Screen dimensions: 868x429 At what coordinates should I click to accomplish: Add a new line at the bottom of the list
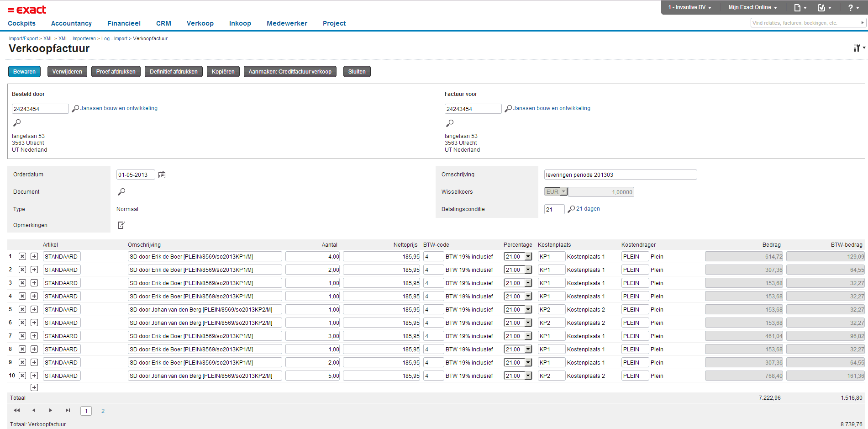(34, 388)
